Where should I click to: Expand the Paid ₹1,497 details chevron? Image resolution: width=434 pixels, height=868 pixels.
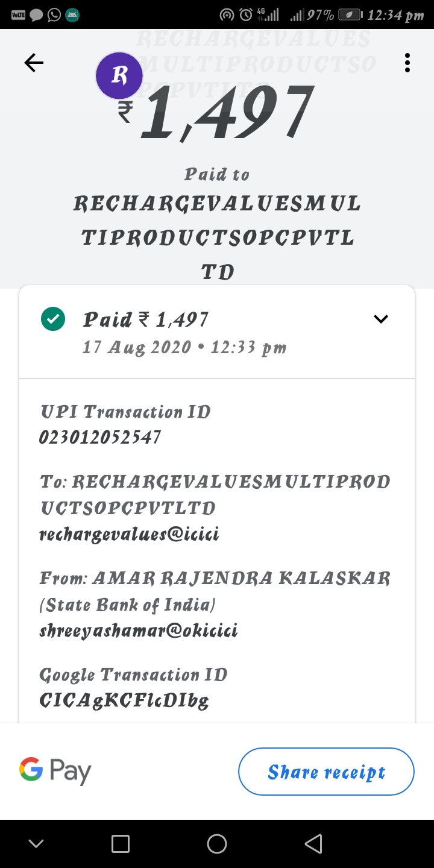point(381,319)
